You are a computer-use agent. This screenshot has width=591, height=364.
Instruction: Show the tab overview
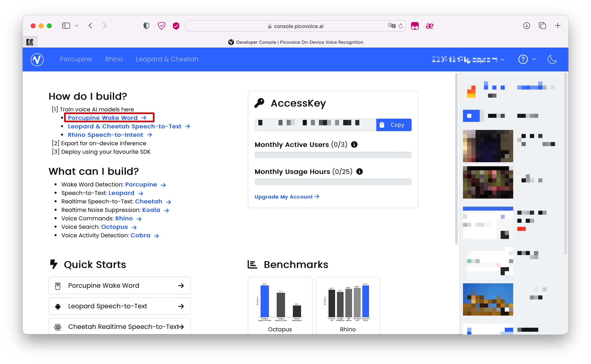[x=542, y=26]
